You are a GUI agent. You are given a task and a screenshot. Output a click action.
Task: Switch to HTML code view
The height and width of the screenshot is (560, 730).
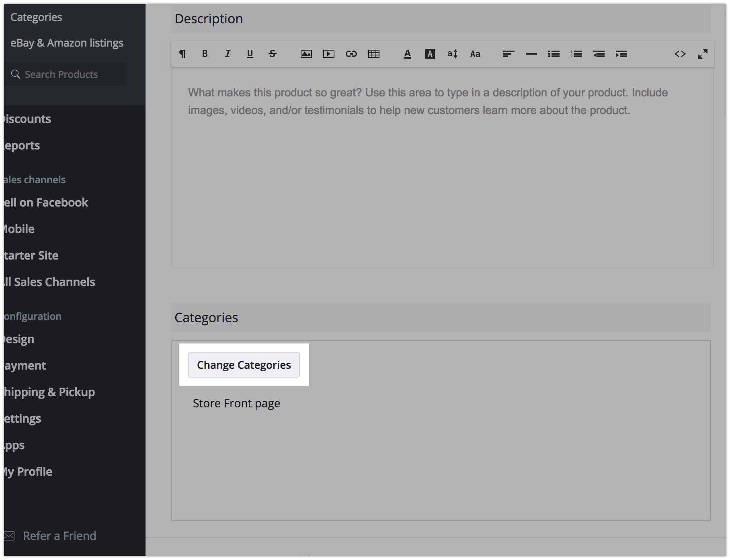click(x=680, y=54)
